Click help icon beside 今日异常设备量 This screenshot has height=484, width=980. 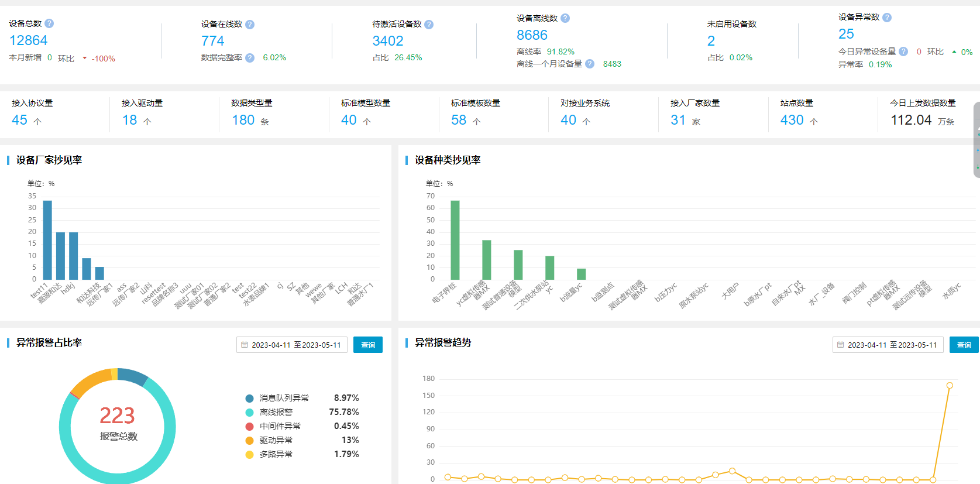(903, 52)
